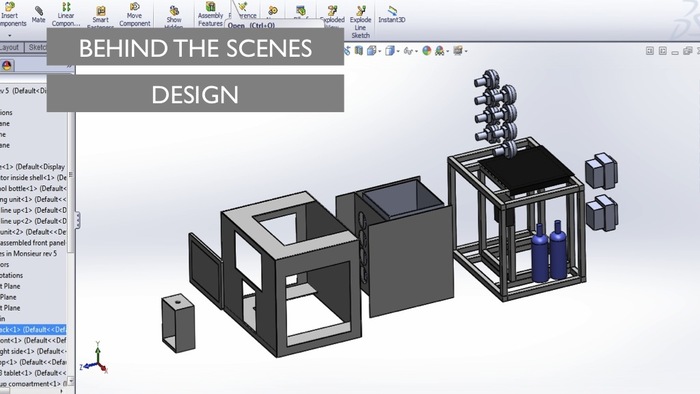Enable Instant3D
The image size is (700, 394).
(392, 14)
